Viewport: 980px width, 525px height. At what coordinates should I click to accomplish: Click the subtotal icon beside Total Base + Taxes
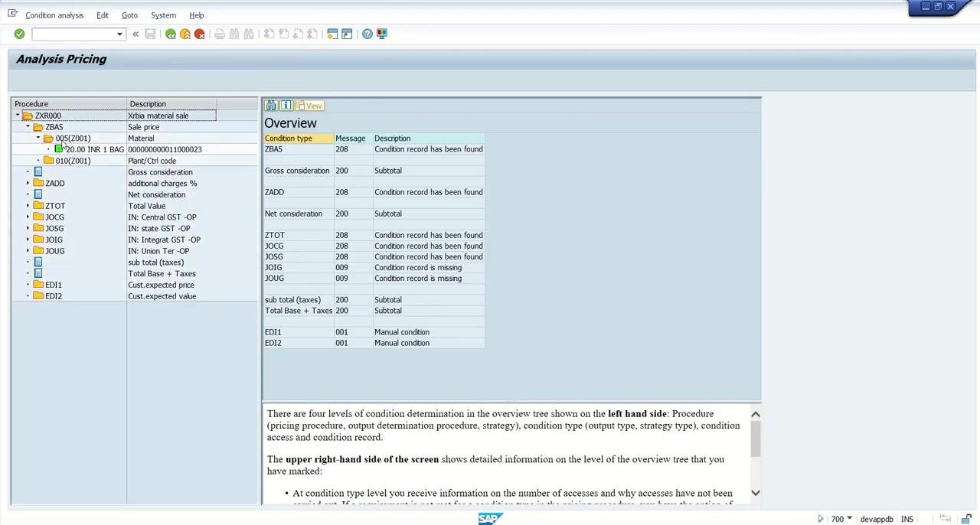(38, 273)
